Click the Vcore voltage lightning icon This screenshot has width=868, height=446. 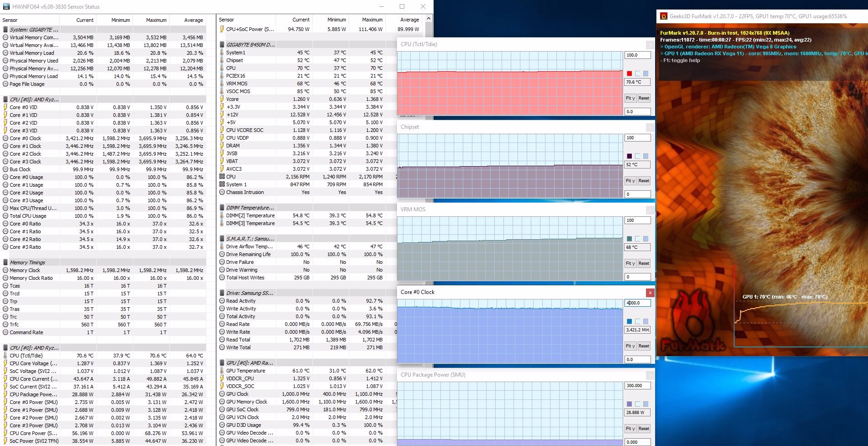pos(222,99)
